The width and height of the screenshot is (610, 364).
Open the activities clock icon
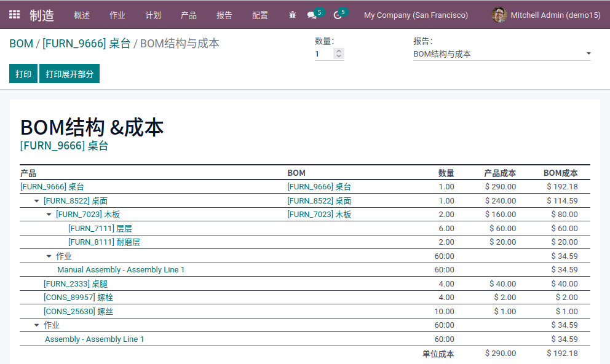tap(337, 15)
